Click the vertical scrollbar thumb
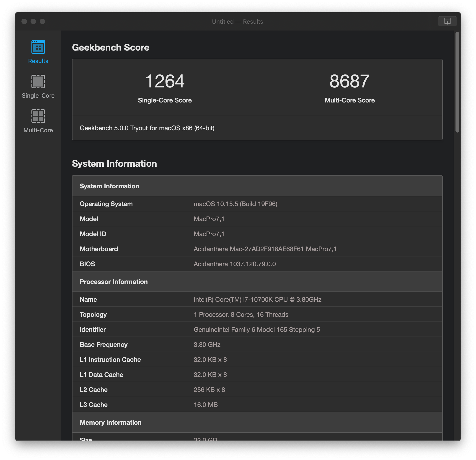The image size is (476, 460). (457, 82)
